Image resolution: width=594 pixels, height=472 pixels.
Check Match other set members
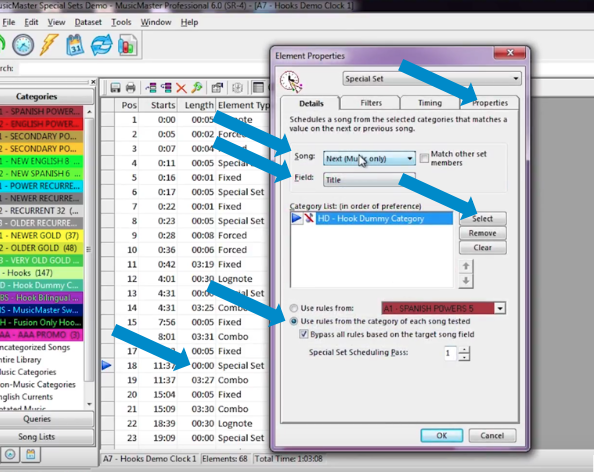coord(424,158)
